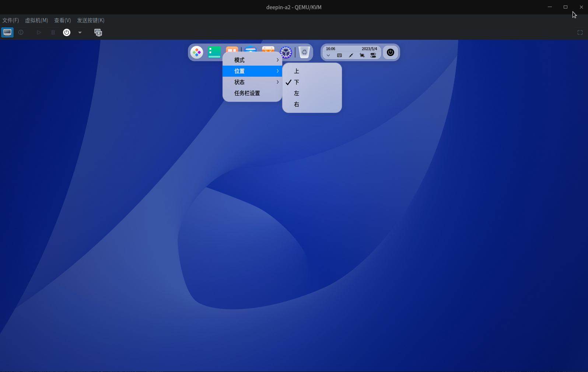Click the 16:06 clock in dock

tap(330, 49)
